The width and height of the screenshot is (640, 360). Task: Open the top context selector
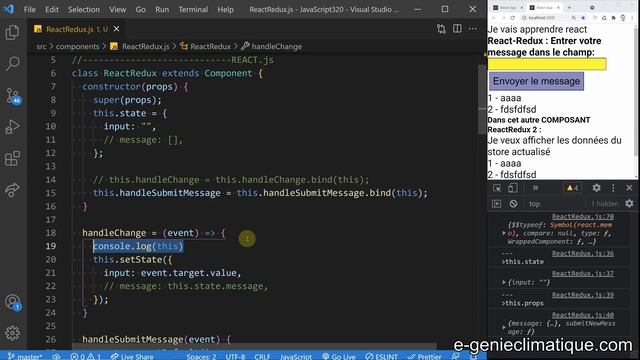tap(535, 204)
